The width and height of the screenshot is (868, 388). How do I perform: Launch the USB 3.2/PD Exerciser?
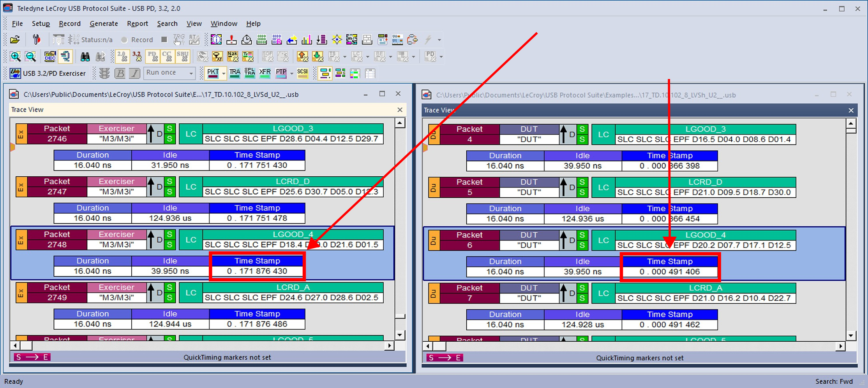48,73
